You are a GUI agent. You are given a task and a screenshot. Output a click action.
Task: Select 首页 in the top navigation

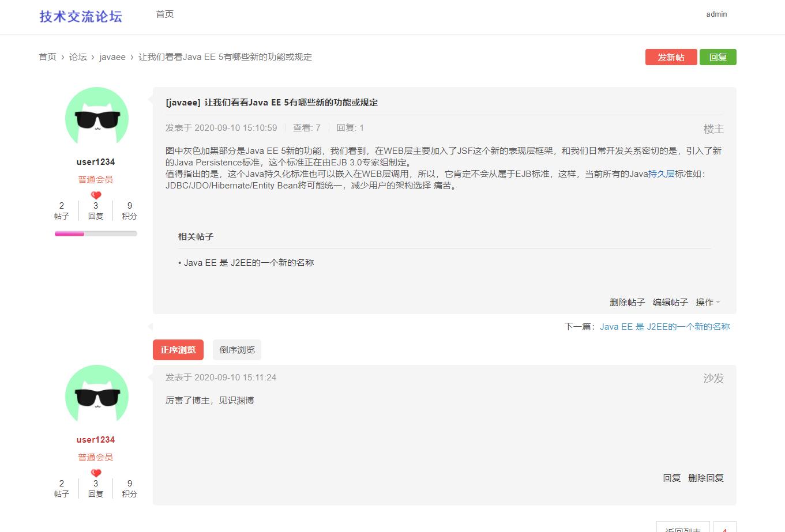tap(164, 14)
